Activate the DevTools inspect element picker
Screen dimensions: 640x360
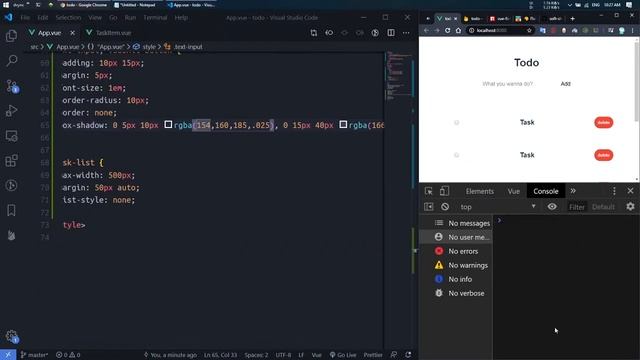[x=429, y=191]
